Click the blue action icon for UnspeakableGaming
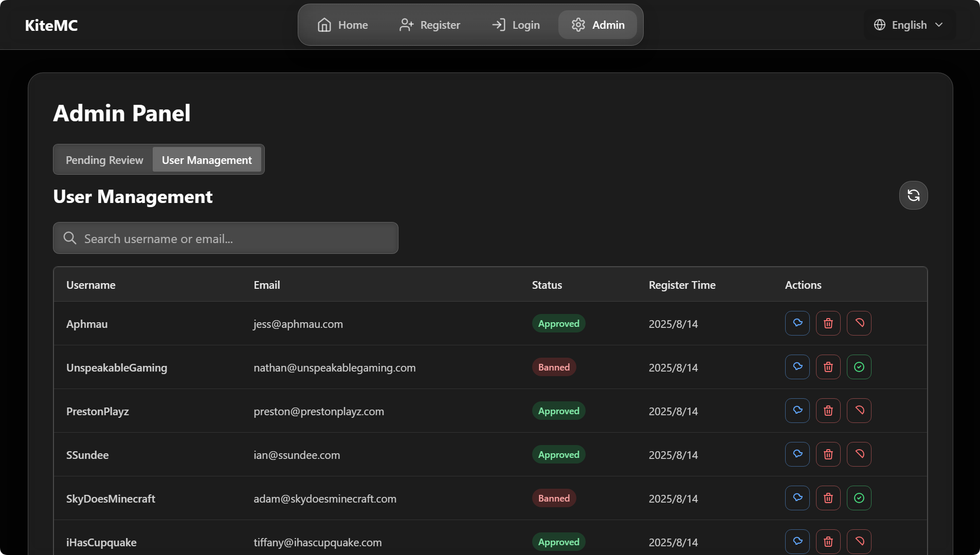Viewport: 980px width, 555px height. [797, 367]
